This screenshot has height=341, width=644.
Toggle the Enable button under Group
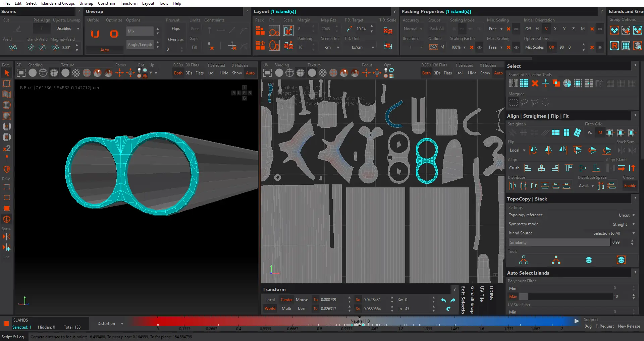(630, 186)
